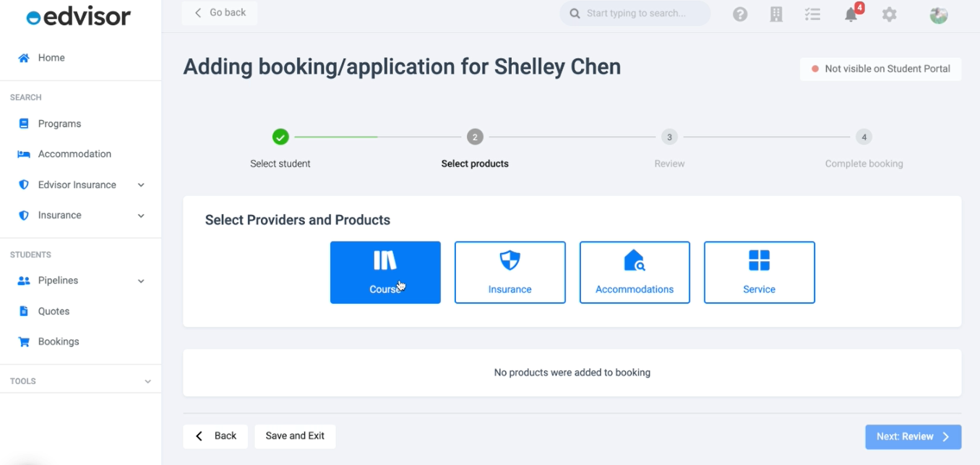Image resolution: width=980 pixels, height=465 pixels.
Task: Open the settings gear icon
Action: coord(890,14)
